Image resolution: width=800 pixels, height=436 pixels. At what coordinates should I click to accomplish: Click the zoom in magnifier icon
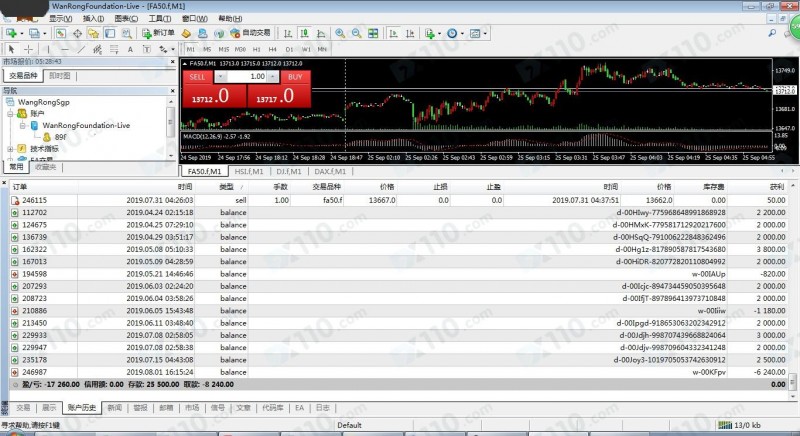pos(340,33)
